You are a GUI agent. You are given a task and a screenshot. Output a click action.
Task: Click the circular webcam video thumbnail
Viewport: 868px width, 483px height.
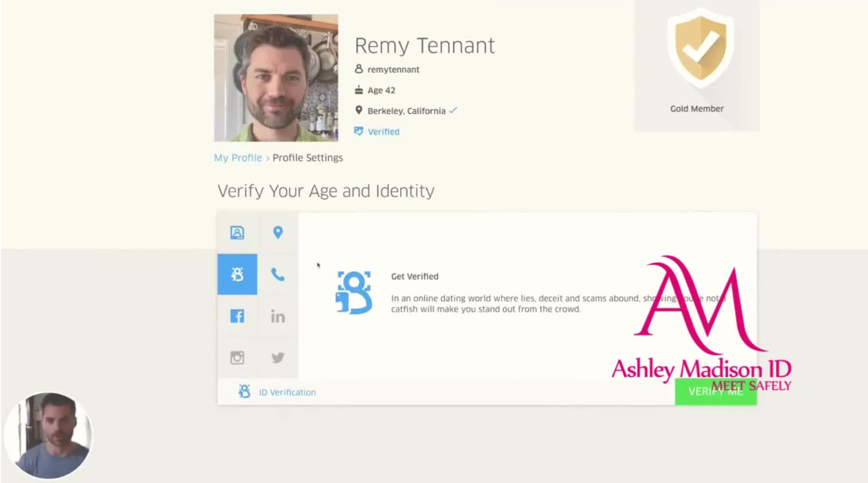point(48,435)
